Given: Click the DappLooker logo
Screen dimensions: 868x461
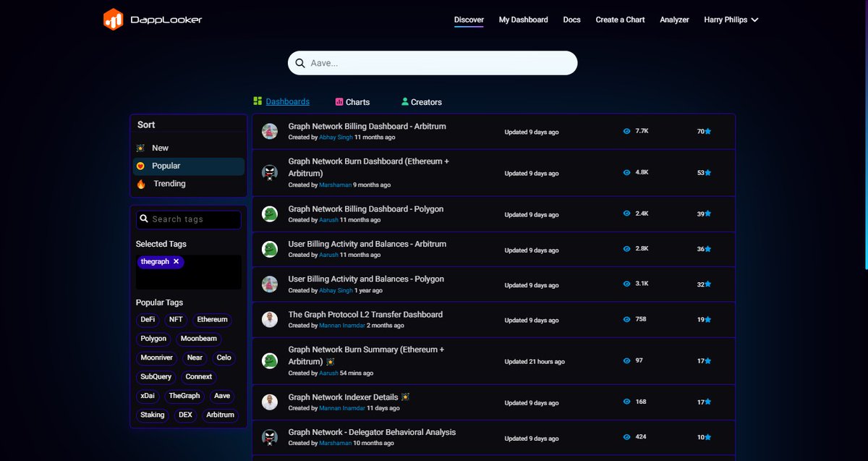Looking at the screenshot, I should pyautogui.click(x=153, y=20).
